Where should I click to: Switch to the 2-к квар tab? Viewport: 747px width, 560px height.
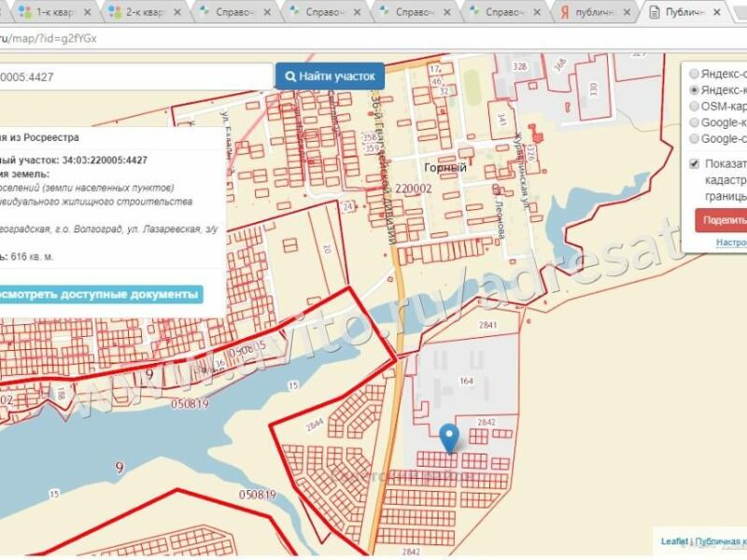tap(143, 12)
